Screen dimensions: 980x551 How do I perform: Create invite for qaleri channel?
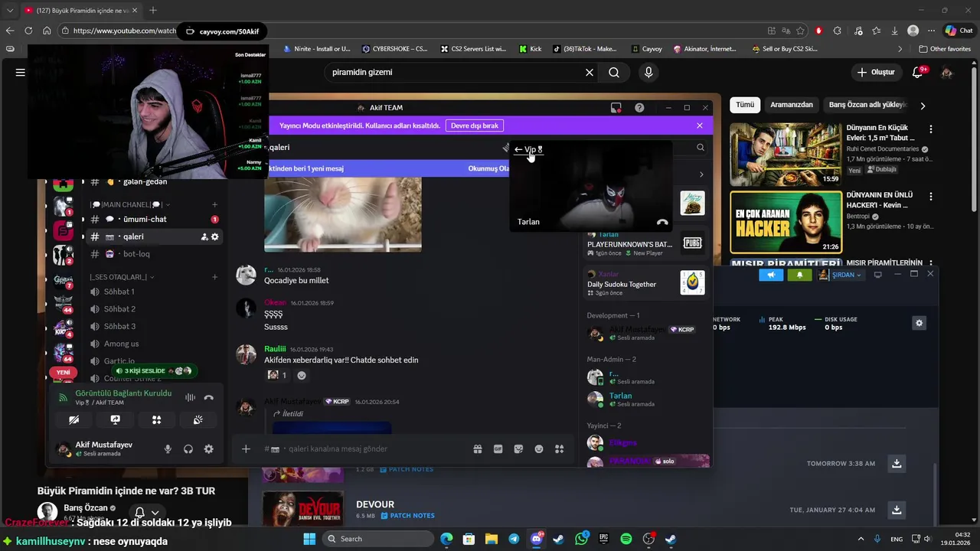click(204, 237)
